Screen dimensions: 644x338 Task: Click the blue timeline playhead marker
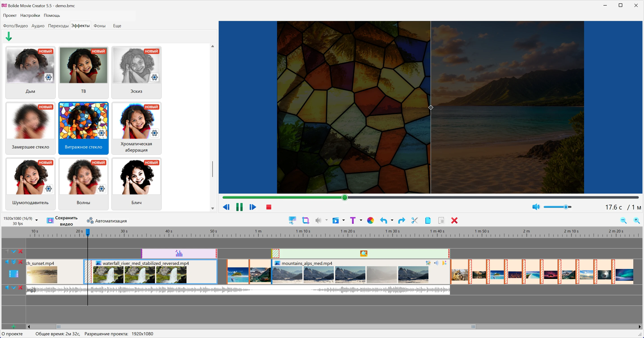pyautogui.click(x=88, y=232)
